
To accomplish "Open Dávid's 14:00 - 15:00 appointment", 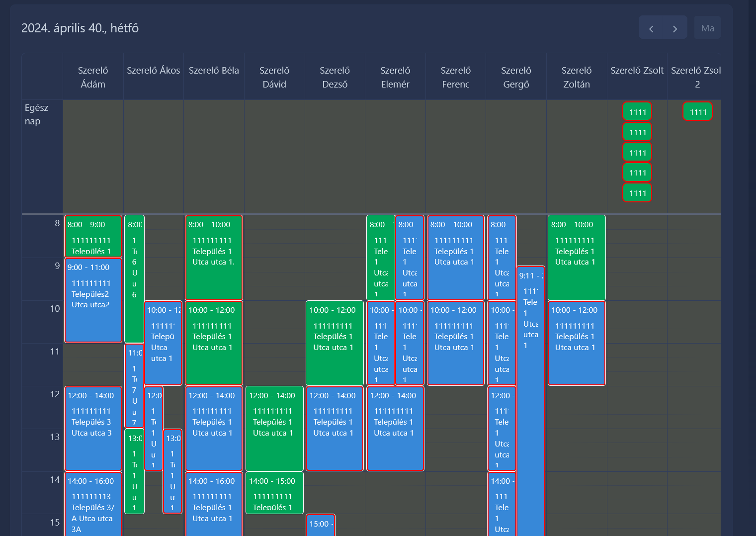I will (x=274, y=493).
